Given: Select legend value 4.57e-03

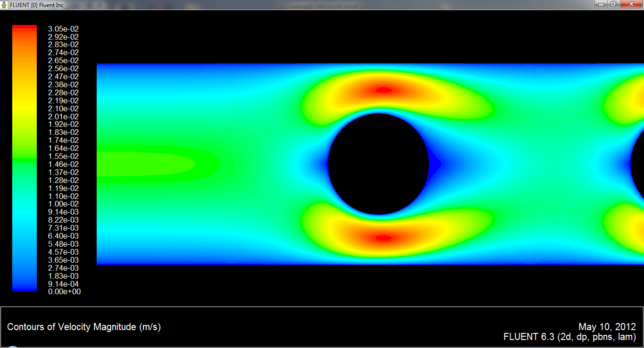Looking at the screenshot, I should [64, 252].
